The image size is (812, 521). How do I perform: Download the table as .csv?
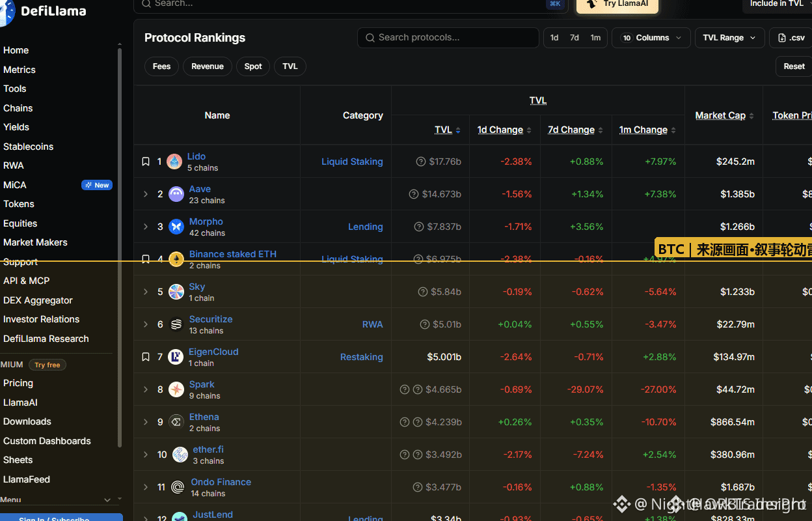click(791, 38)
